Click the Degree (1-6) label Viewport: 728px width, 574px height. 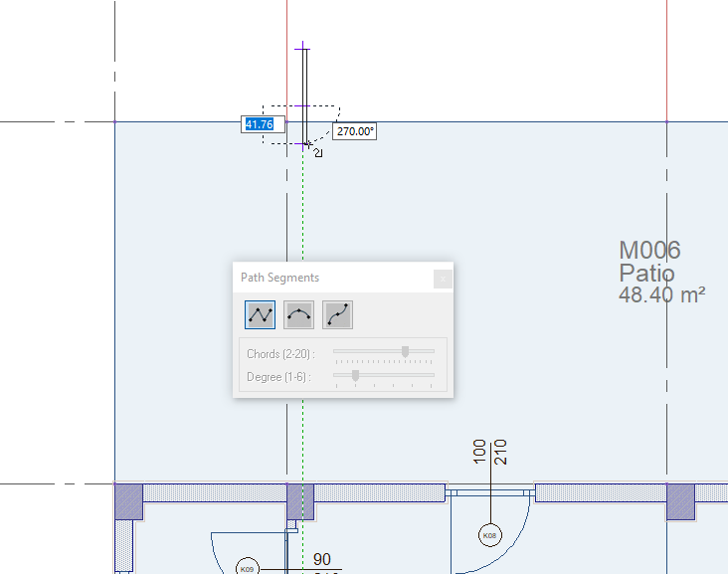tap(278, 377)
